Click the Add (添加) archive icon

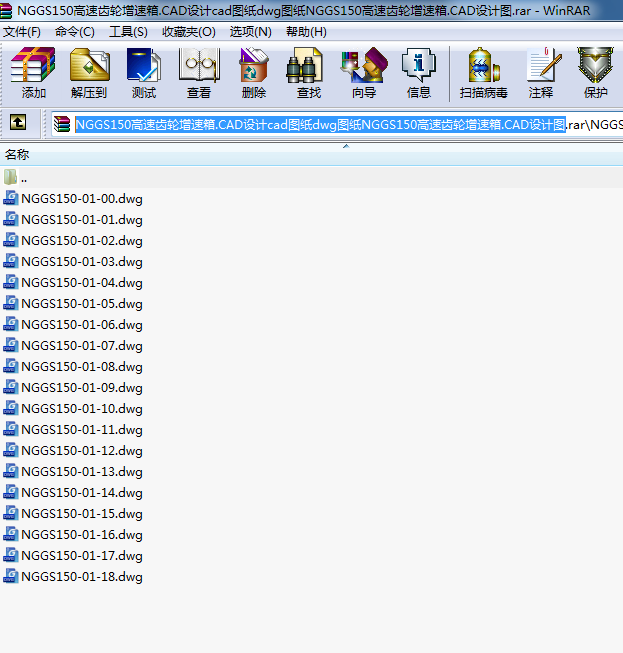click(x=33, y=73)
